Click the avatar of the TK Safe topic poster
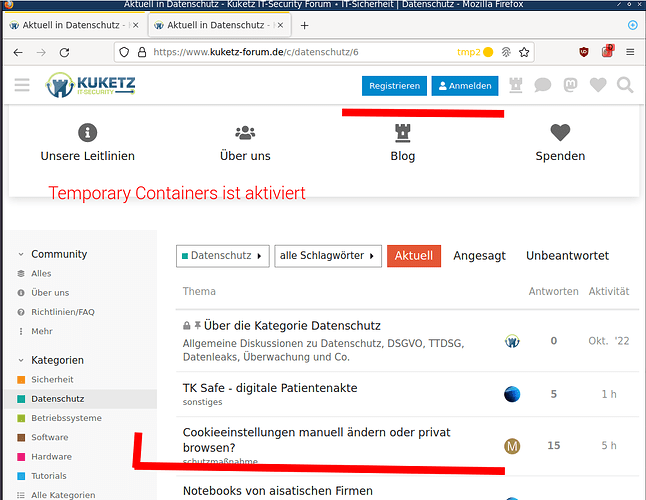Image resolution: width=646 pixels, height=500 pixels. point(512,394)
